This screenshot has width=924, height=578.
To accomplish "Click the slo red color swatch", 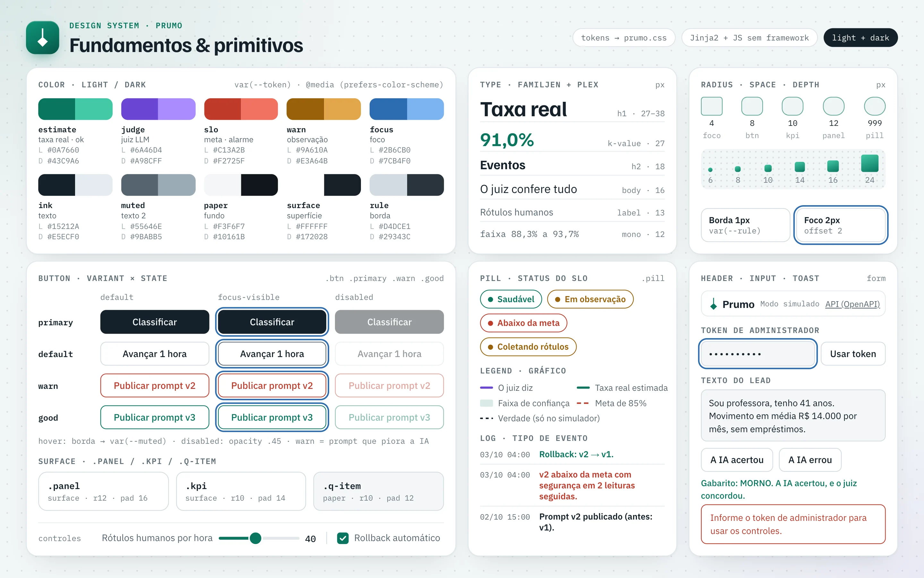I will click(x=241, y=109).
